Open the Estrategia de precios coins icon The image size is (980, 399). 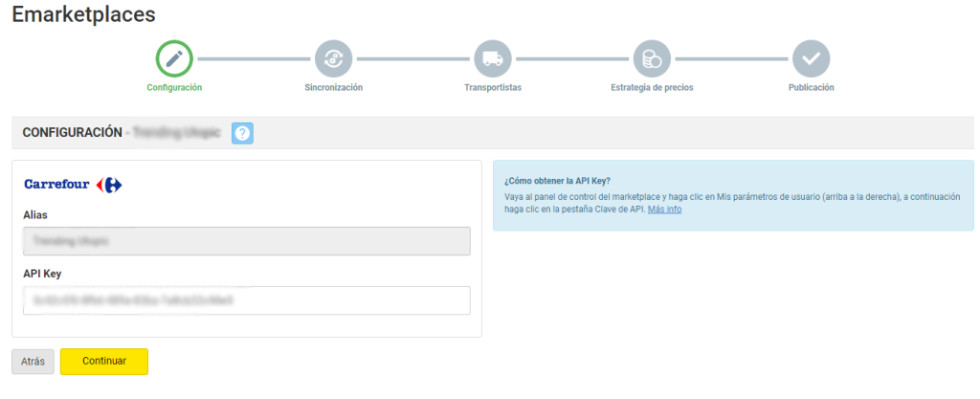click(652, 58)
